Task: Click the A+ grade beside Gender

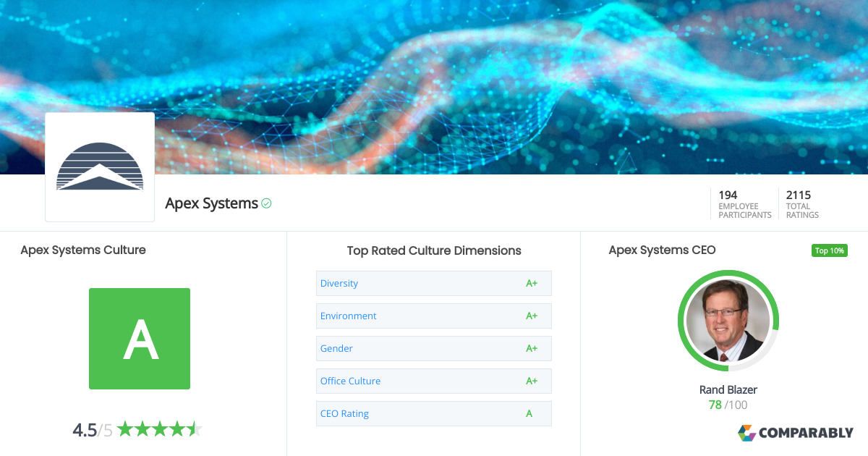Action: click(x=532, y=348)
